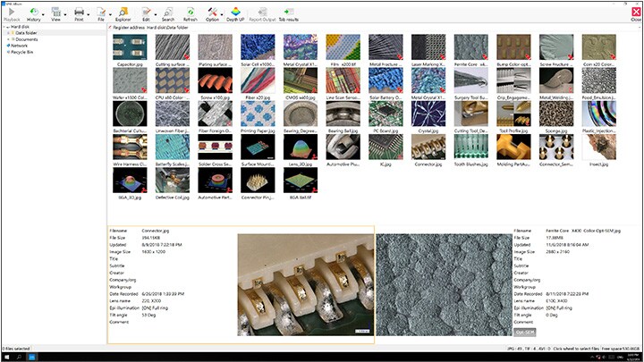Open the History tool
644x362 pixels.
[x=33, y=12]
